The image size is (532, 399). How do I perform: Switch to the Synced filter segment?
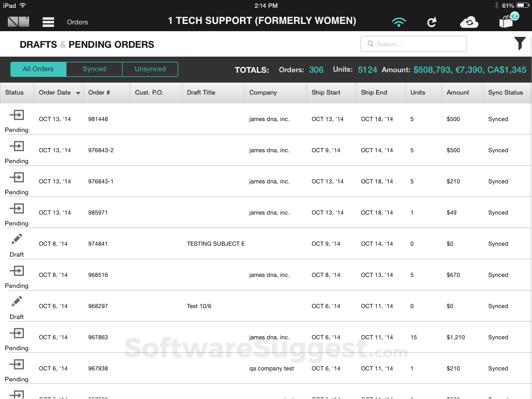click(x=94, y=69)
